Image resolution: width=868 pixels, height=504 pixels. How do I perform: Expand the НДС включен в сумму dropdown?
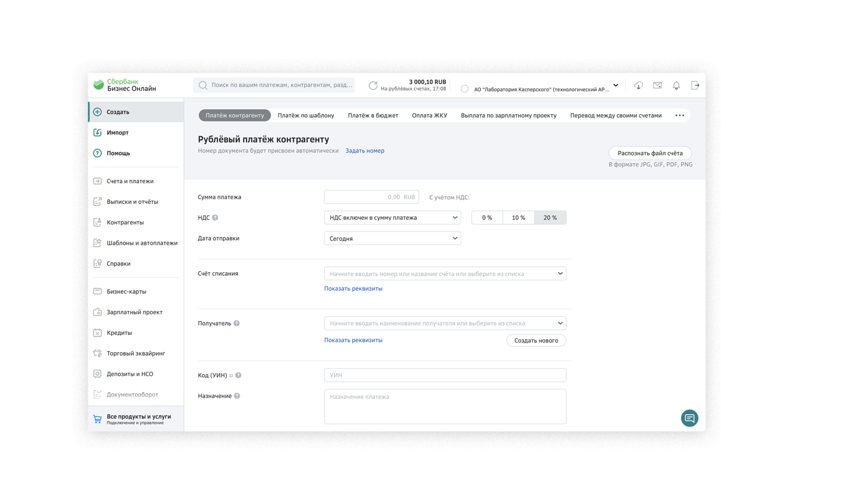pos(392,218)
